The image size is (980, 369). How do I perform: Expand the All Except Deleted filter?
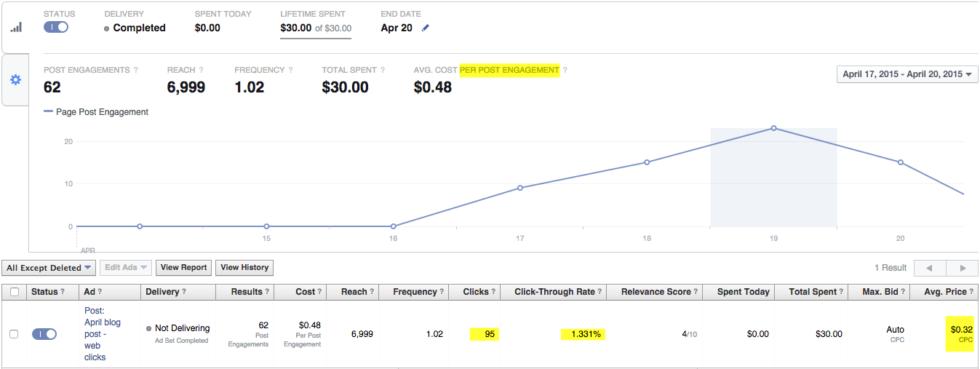pyautogui.click(x=49, y=268)
